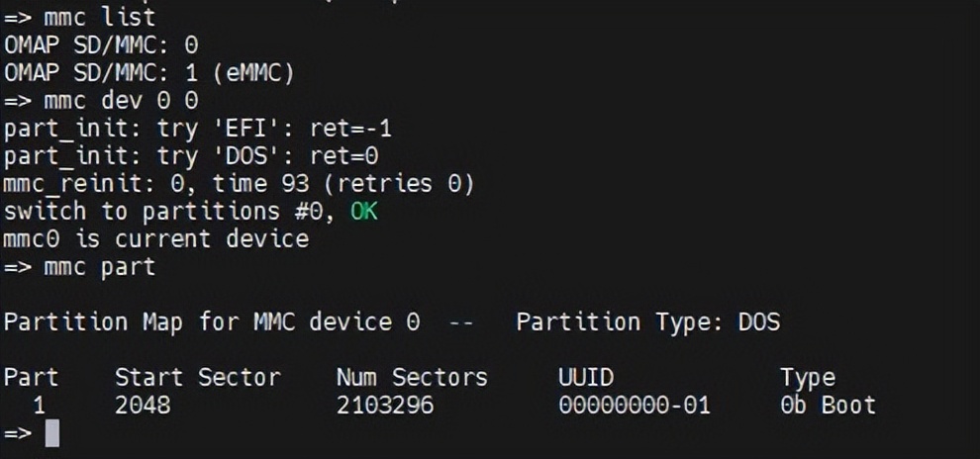Click the "Num Sectors" column header
Screen dimensions: 980x459
point(412,377)
